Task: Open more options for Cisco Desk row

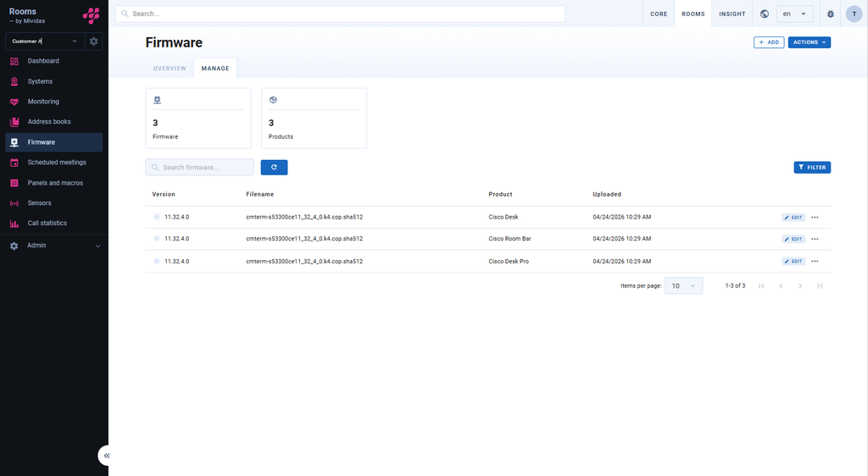Action: point(815,218)
